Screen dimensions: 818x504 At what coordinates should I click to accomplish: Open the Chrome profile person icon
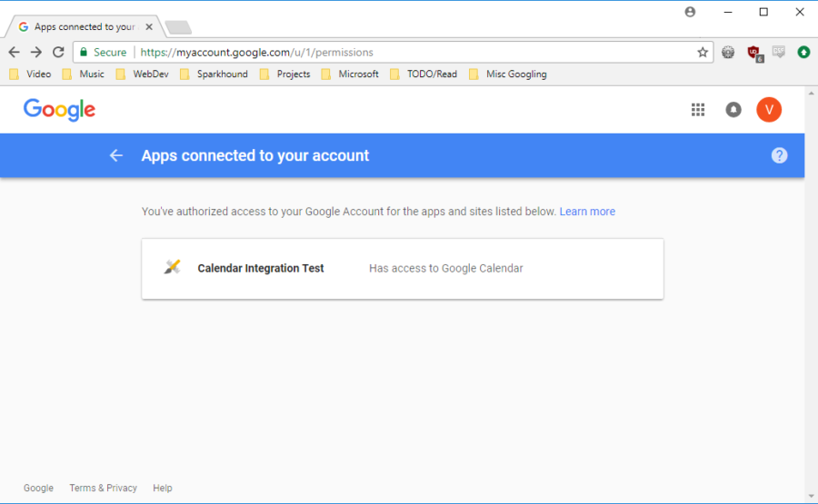[690, 12]
